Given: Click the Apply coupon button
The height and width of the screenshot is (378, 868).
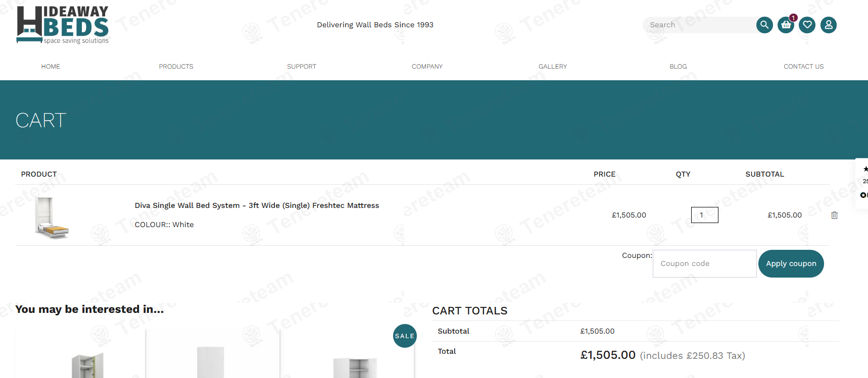Looking at the screenshot, I should click(791, 263).
